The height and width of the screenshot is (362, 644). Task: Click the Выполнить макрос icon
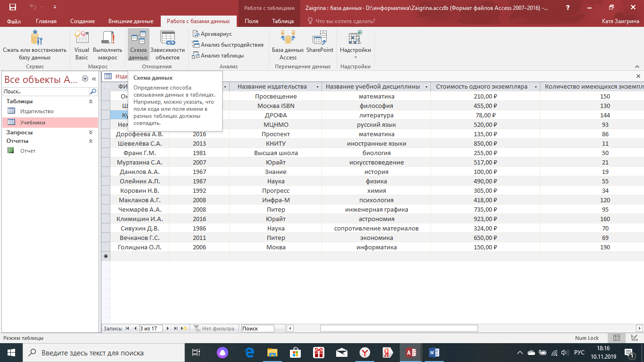[107, 45]
